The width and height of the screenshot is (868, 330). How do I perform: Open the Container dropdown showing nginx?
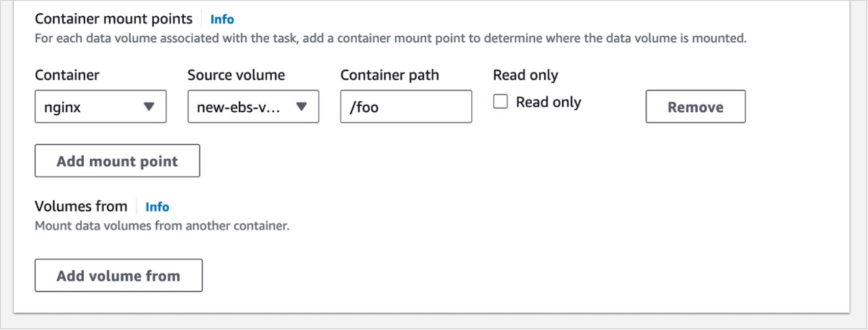[92, 107]
